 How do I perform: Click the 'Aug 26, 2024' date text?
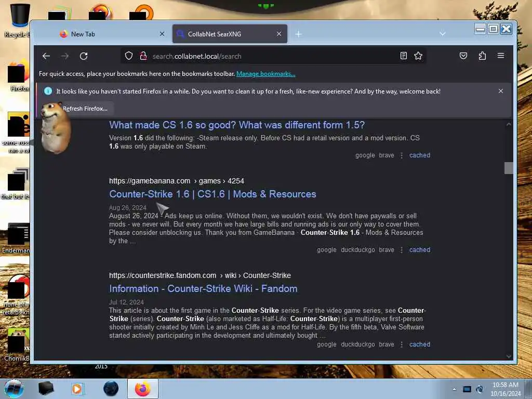pyautogui.click(x=128, y=208)
